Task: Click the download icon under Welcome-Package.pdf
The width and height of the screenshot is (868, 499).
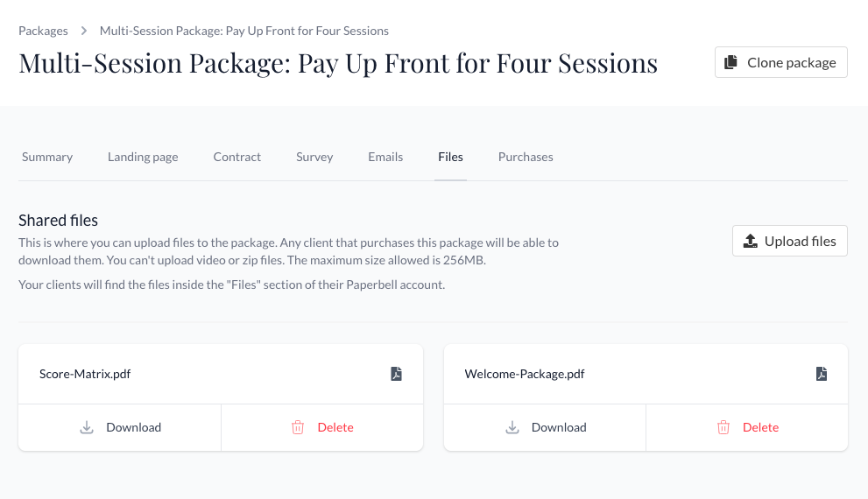Action: 512,427
